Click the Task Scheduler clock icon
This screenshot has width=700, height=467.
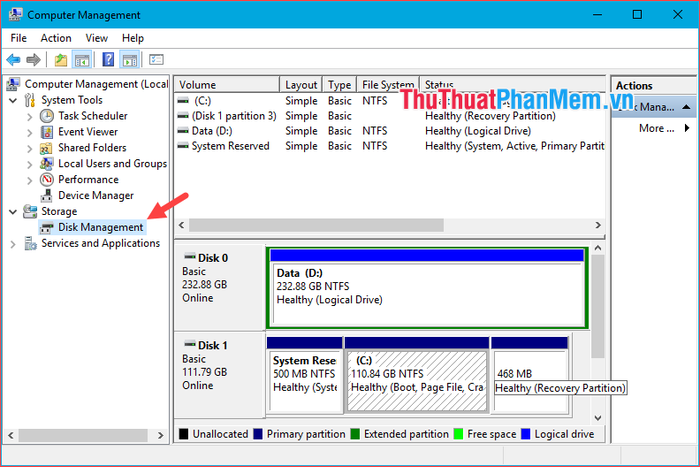click(x=46, y=116)
